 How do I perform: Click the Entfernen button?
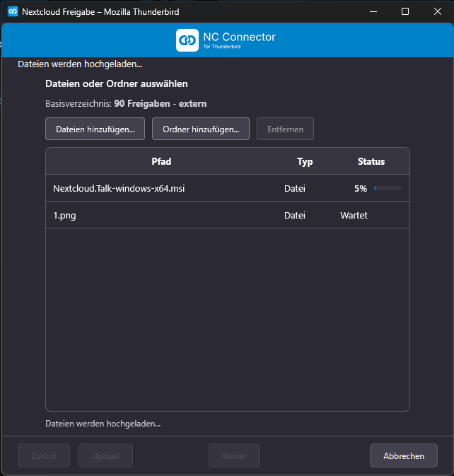pos(285,129)
